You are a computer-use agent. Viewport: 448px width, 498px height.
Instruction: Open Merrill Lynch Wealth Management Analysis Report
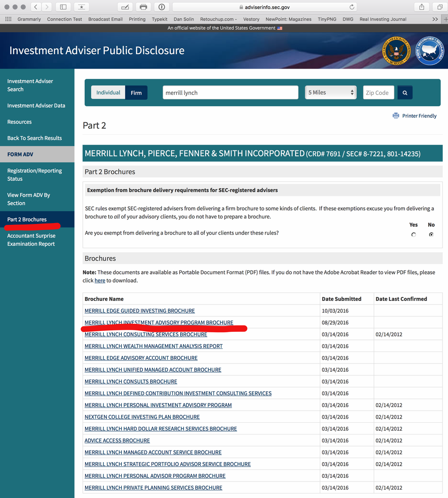[x=154, y=346]
